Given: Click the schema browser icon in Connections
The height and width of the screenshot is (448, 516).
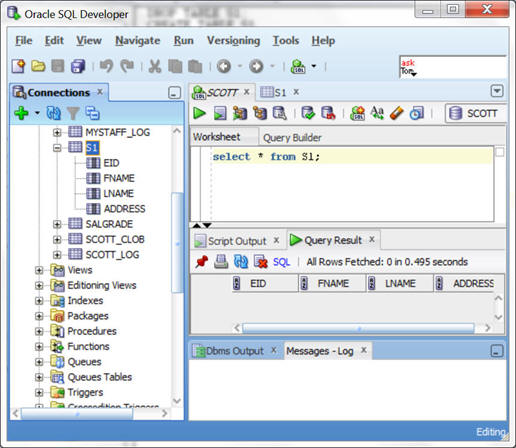Looking at the screenshot, I should pos(92,113).
